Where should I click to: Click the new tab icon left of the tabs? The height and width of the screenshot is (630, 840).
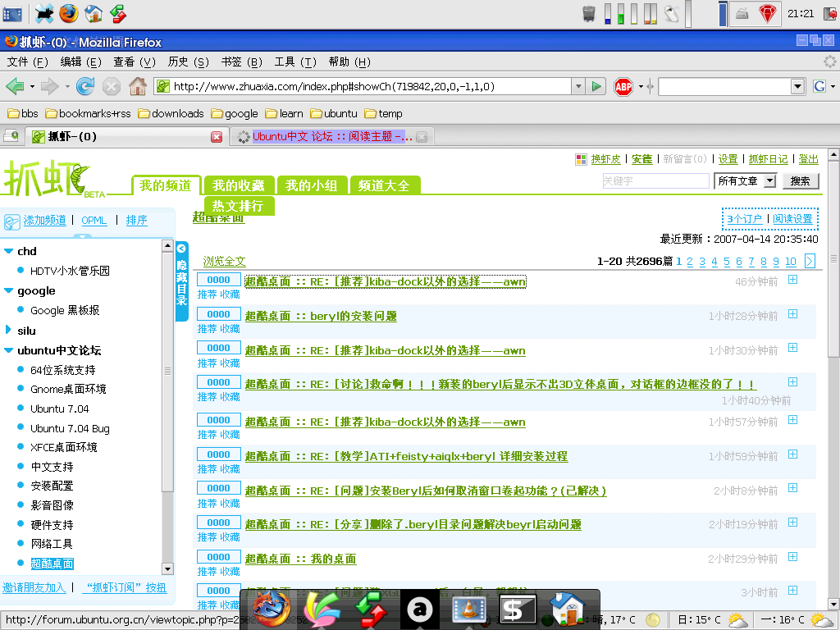pos(11,136)
